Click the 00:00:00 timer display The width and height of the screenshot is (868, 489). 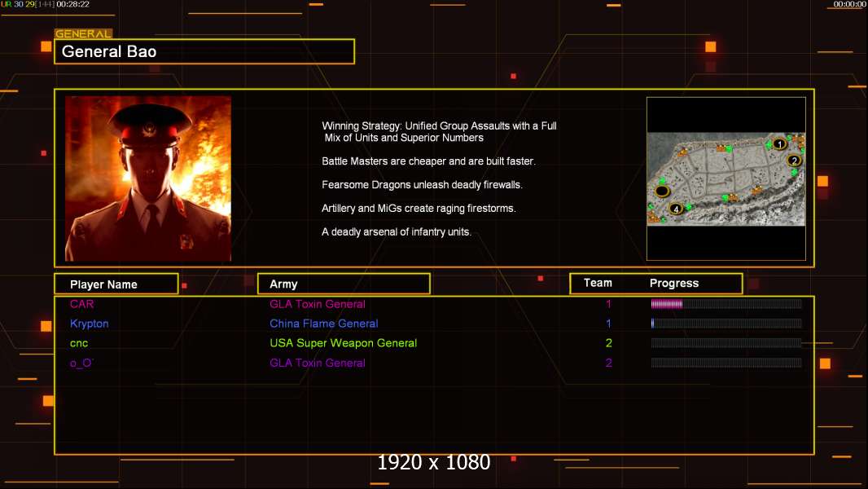point(850,4)
